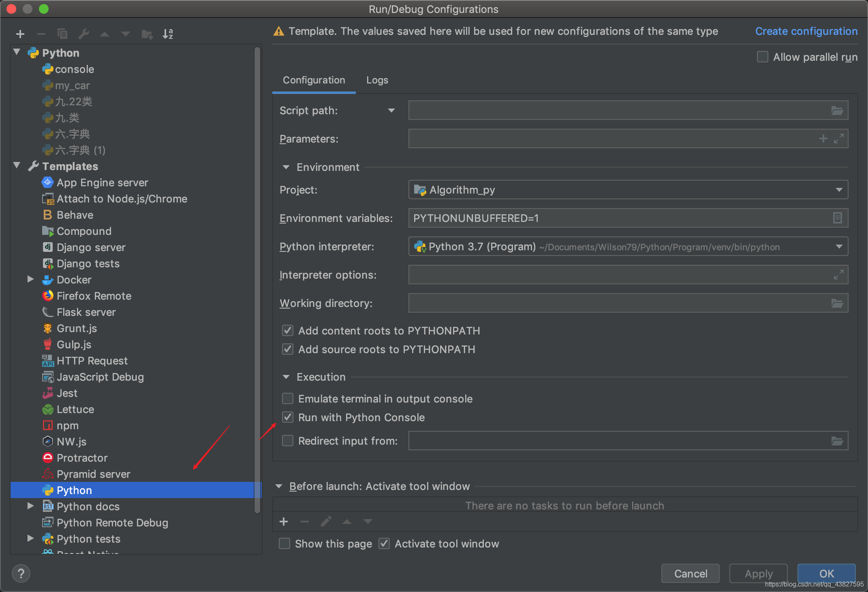Collapse the Environment section
Viewport: 868px width, 592px height.
tap(286, 167)
